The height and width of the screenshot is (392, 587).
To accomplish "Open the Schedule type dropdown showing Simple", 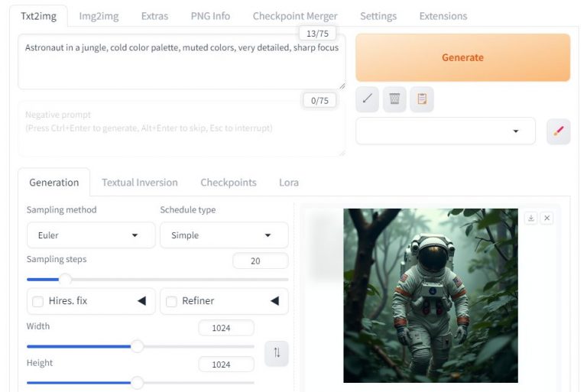I will [224, 235].
